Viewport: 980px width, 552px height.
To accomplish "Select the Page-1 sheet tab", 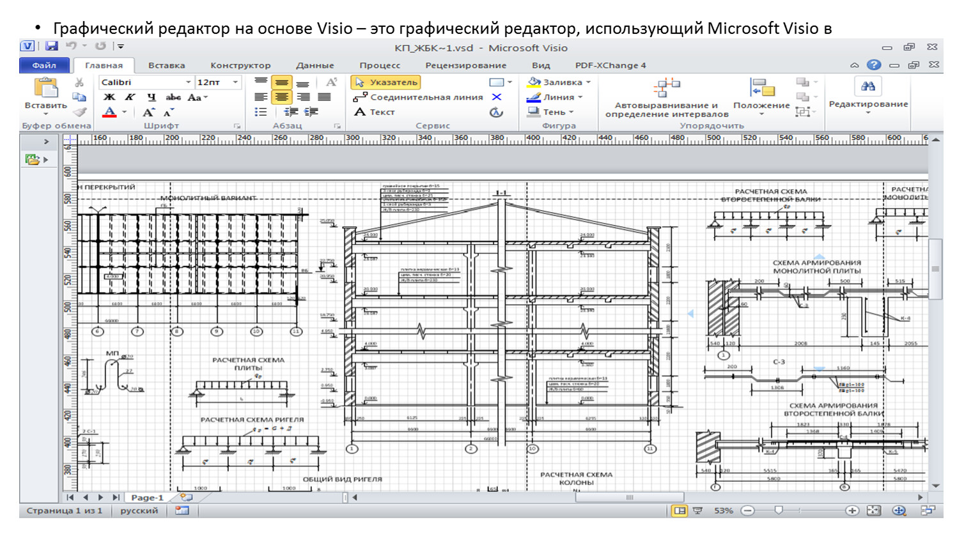I will tap(147, 498).
